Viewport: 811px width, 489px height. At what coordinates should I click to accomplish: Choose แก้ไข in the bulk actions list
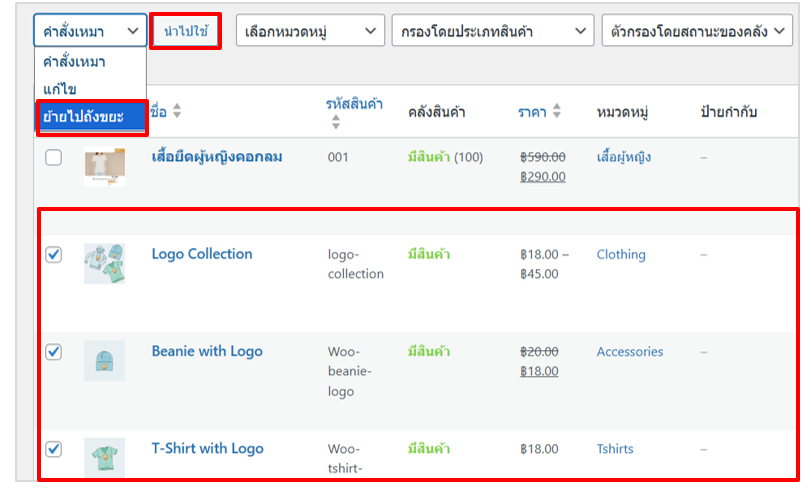pos(61,89)
